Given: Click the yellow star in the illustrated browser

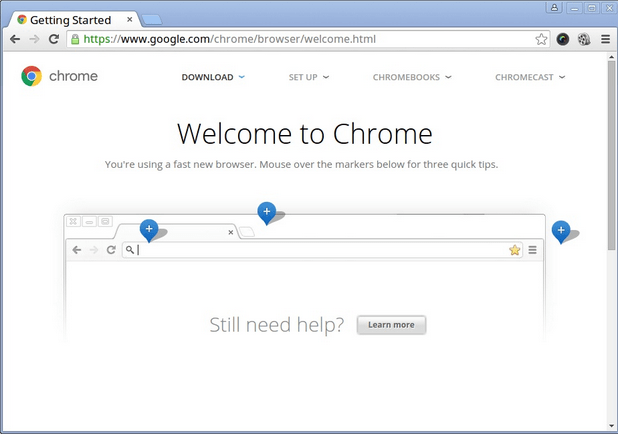Looking at the screenshot, I should coord(514,250).
